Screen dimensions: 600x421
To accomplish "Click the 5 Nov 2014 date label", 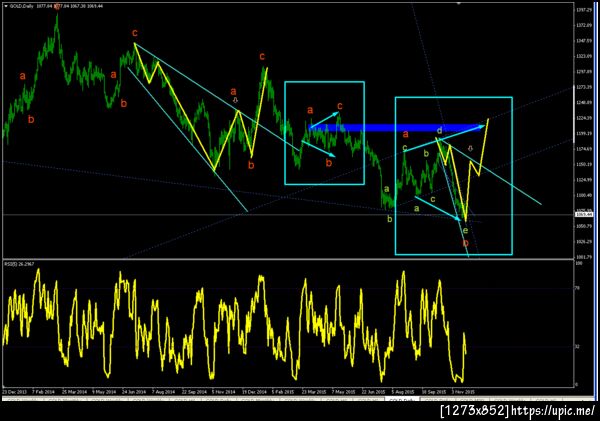I will tap(223, 392).
